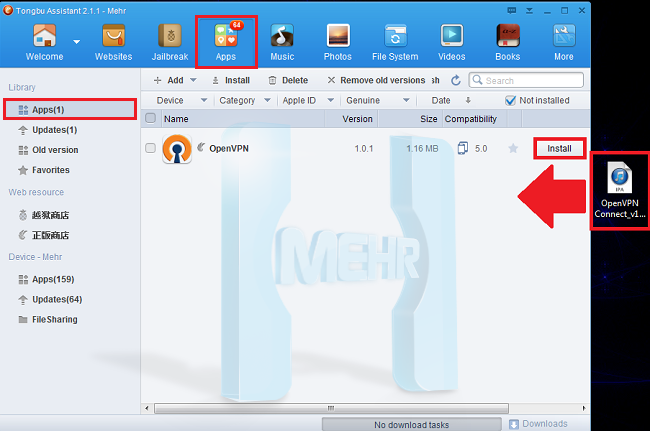Select the OpenVPN Connect IPA file on desktop
Viewport: 650px width, 431px height.
(x=620, y=190)
